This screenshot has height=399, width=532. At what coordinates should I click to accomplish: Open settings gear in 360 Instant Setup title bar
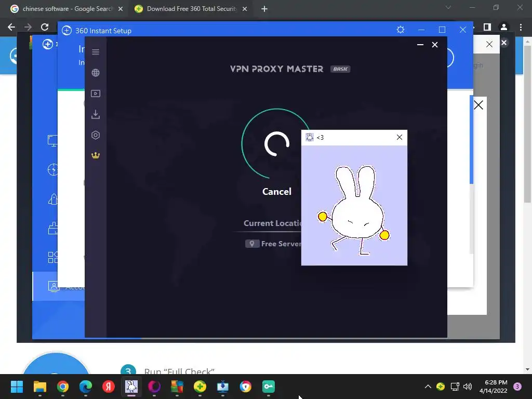click(401, 30)
